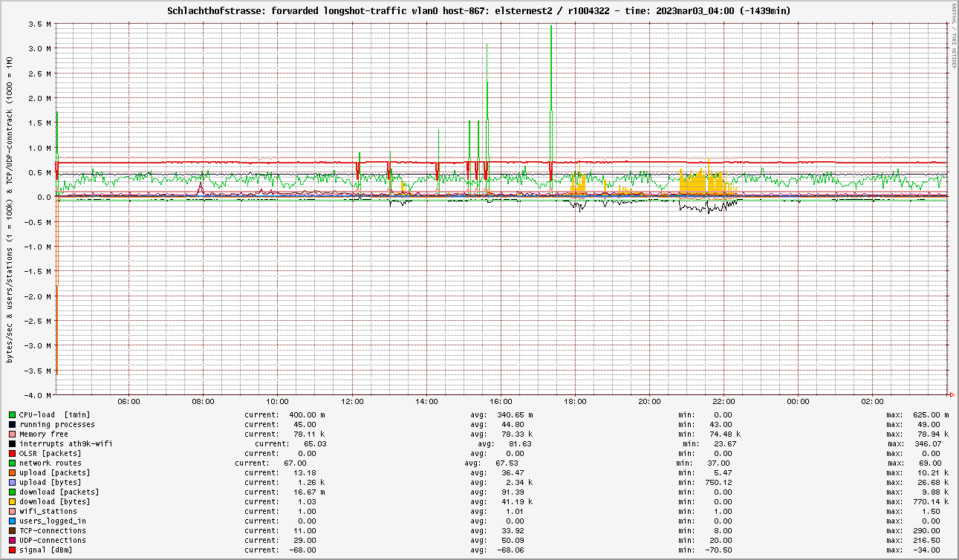Click the magenta UDP-connections swatch
Image resolution: width=959 pixels, height=560 pixels.
pos(13,540)
